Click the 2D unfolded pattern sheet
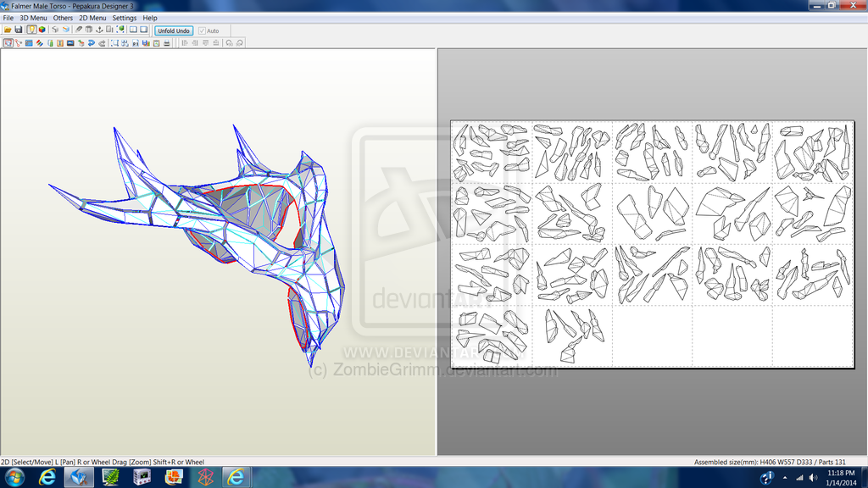The image size is (868, 488). [x=653, y=244]
